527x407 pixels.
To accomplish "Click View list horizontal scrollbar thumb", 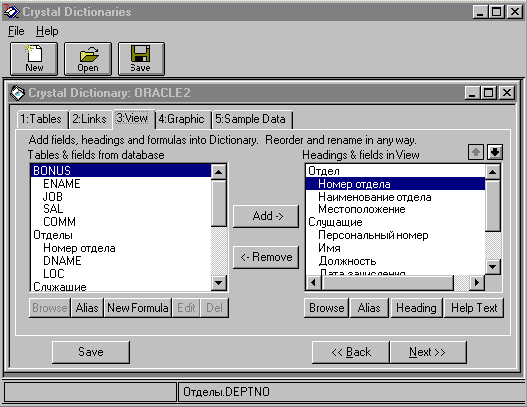I will [x=388, y=283].
